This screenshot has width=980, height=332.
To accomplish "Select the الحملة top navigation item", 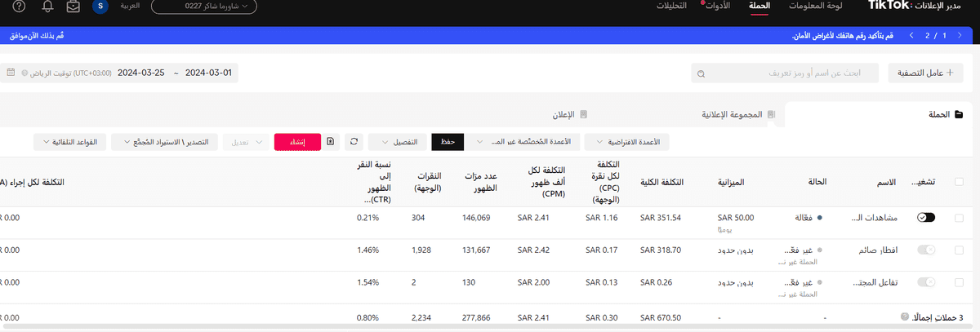I will 760,7.
